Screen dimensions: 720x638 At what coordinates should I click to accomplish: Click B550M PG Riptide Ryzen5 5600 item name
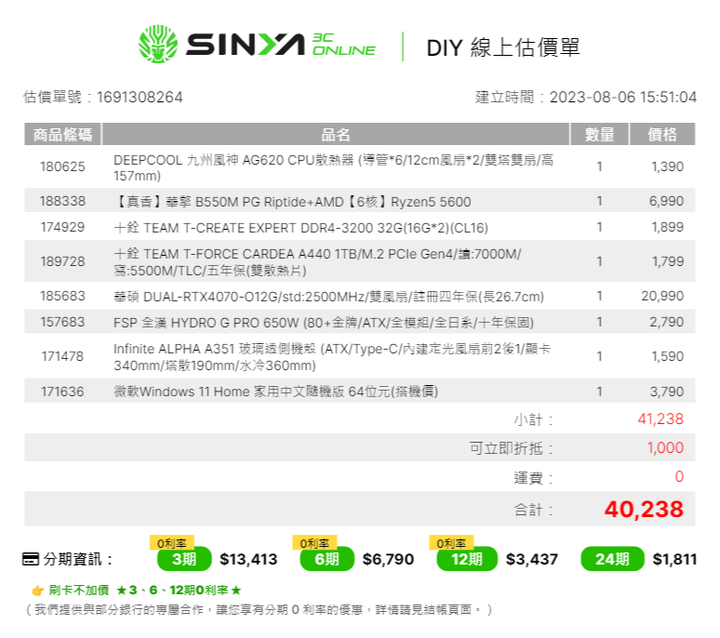[x=292, y=202]
